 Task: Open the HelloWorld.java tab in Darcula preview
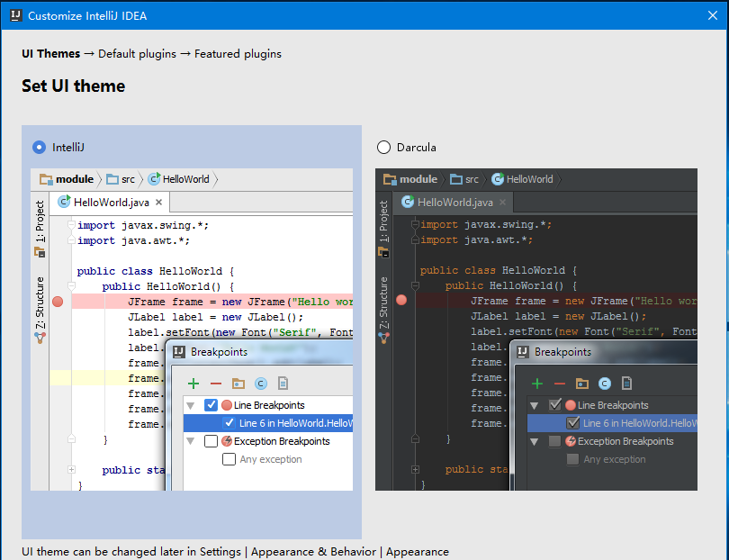[x=454, y=203]
